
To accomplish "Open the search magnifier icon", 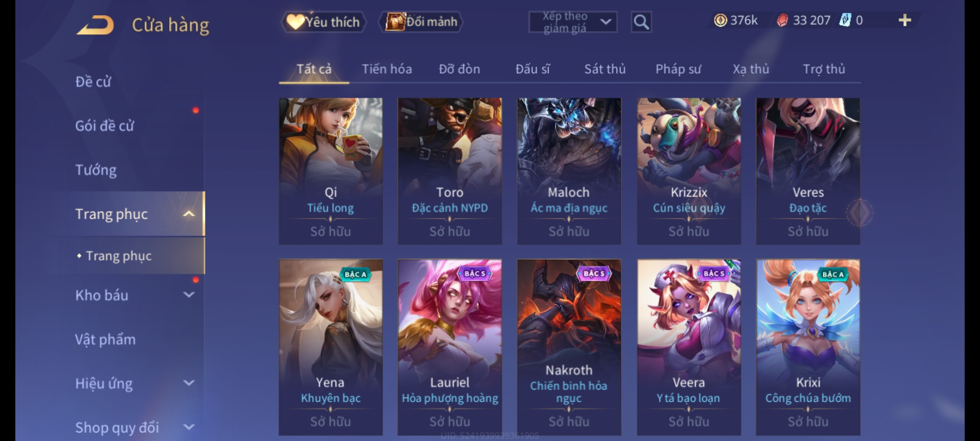I will pos(641,22).
